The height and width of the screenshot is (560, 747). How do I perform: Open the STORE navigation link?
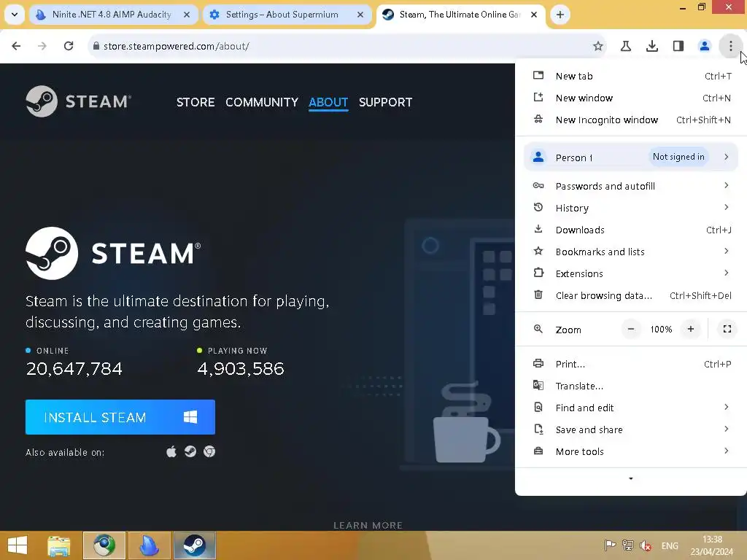[196, 102]
